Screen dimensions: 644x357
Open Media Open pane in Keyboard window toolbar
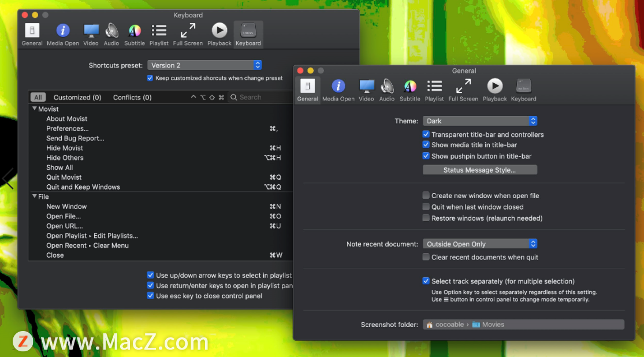pos(63,35)
